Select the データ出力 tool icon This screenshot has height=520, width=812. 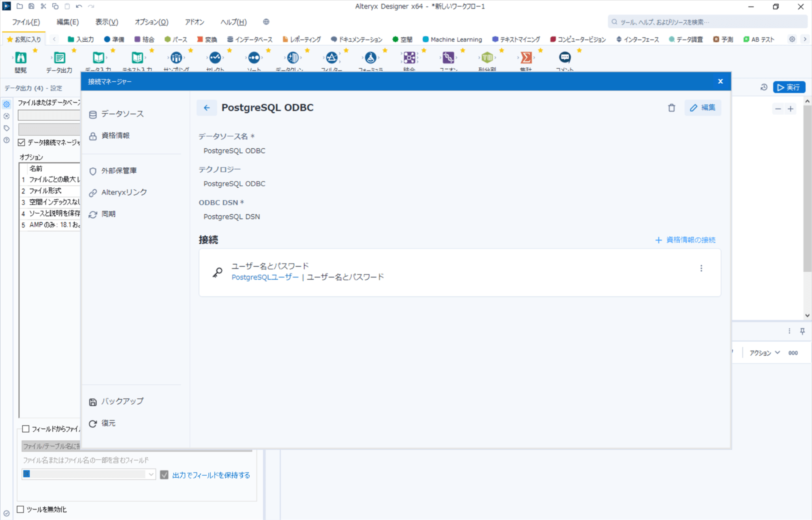tap(59, 58)
